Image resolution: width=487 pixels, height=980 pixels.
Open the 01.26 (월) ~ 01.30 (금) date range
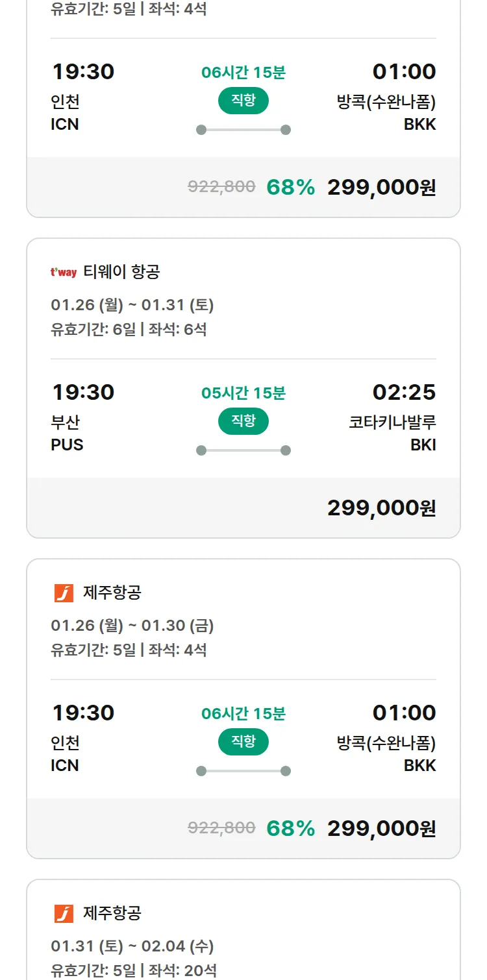tap(132, 625)
